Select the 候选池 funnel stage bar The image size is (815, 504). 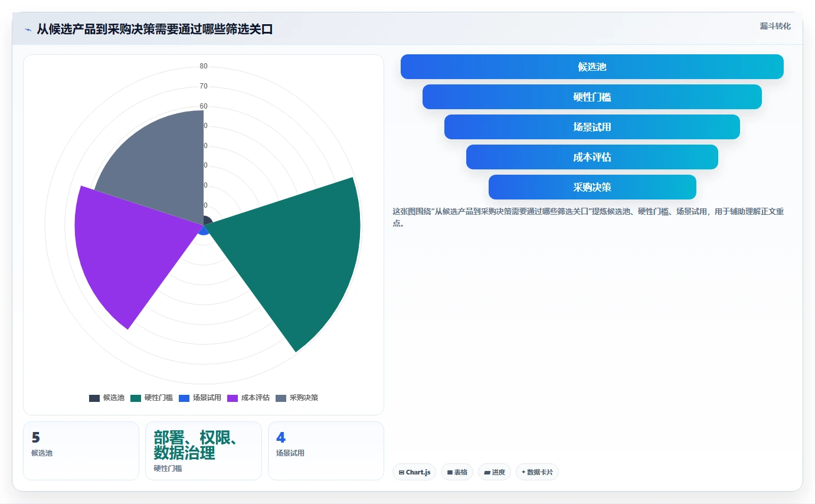click(x=592, y=67)
